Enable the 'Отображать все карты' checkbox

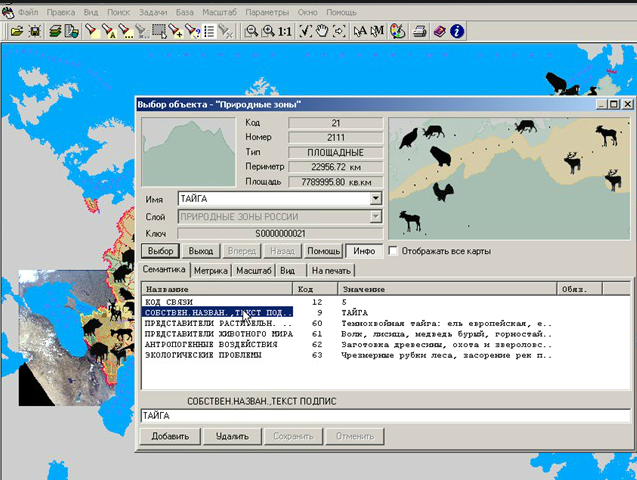point(394,250)
